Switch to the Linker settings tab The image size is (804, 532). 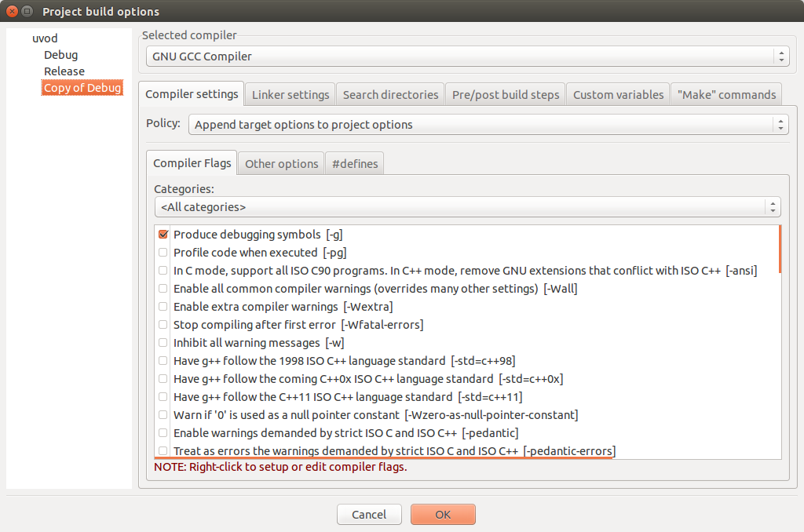point(290,93)
